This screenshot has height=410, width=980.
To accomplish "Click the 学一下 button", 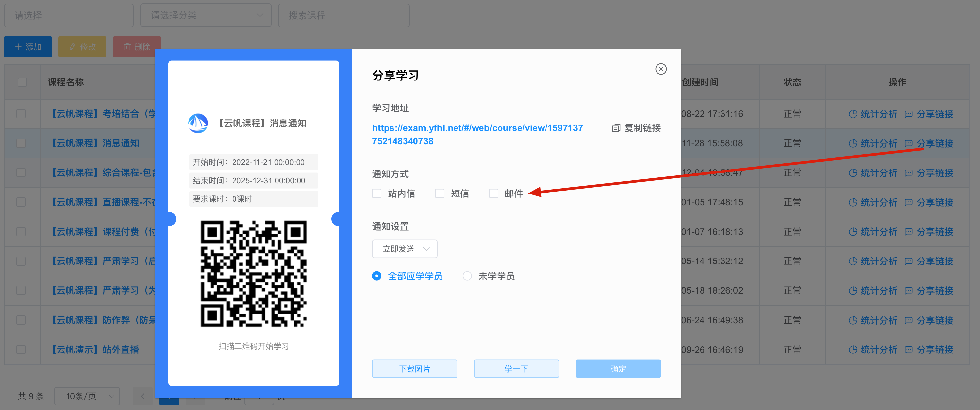I will coord(516,369).
